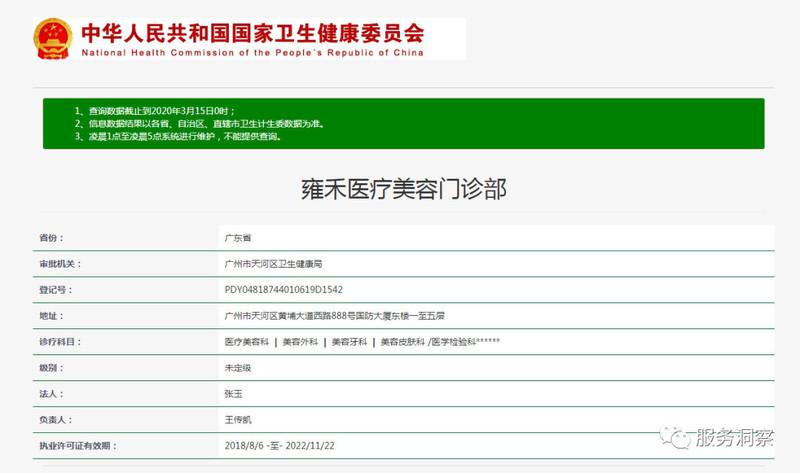This screenshot has width=800, height=473.
Task: Click 医疗美容科 in the 诊疗科目 row
Action: click(x=246, y=342)
